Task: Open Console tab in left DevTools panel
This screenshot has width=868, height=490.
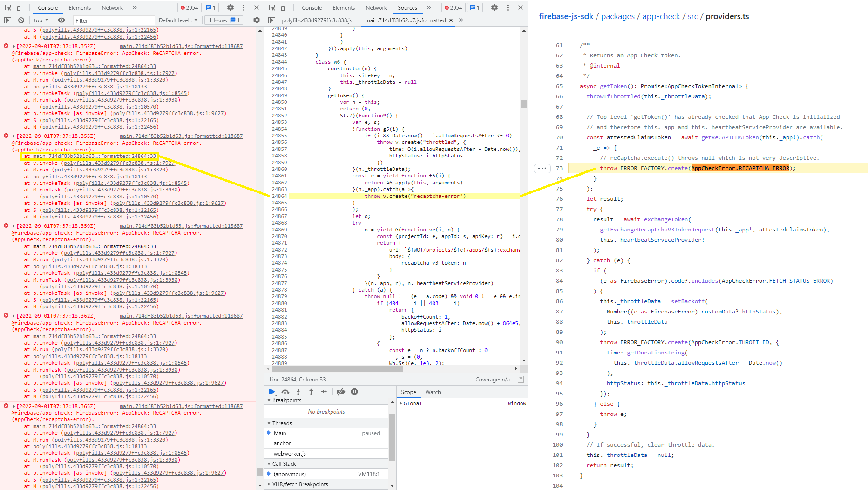Action: point(48,7)
